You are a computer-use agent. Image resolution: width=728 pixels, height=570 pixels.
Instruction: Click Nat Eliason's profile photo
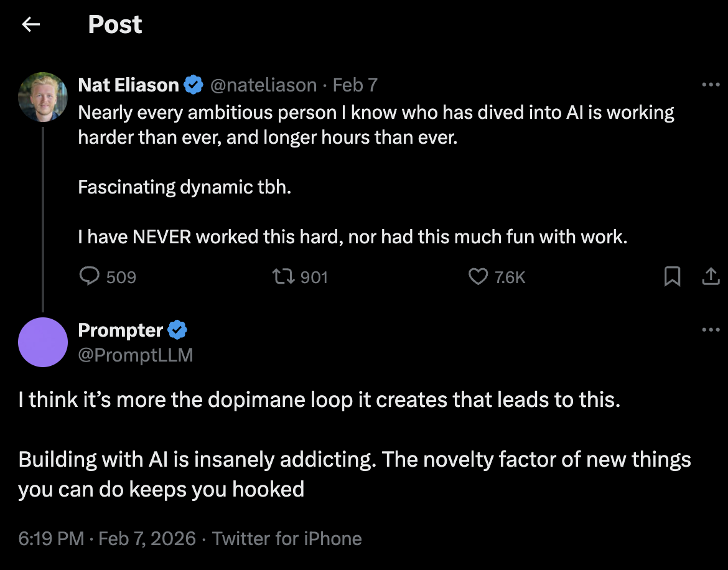43,96
